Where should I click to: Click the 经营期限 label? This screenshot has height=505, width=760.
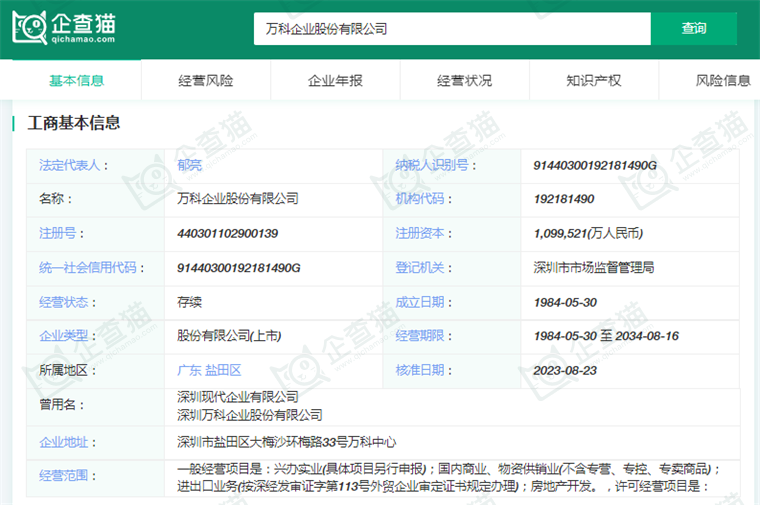(x=419, y=335)
